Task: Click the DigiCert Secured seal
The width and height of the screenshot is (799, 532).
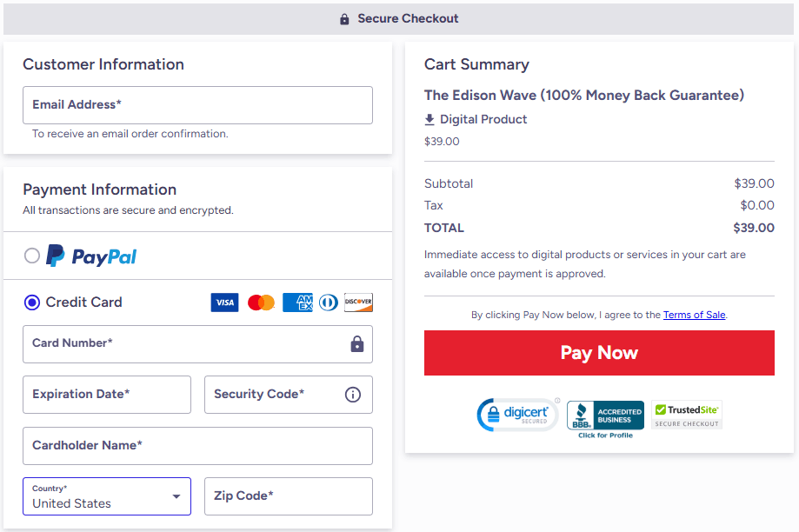Action: click(x=517, y=415)
